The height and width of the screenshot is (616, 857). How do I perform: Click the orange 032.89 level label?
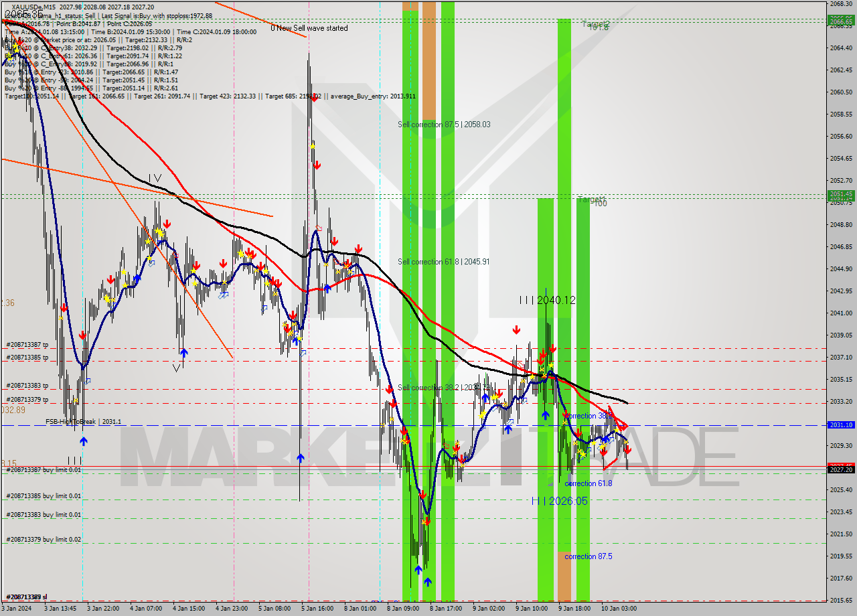13,410
